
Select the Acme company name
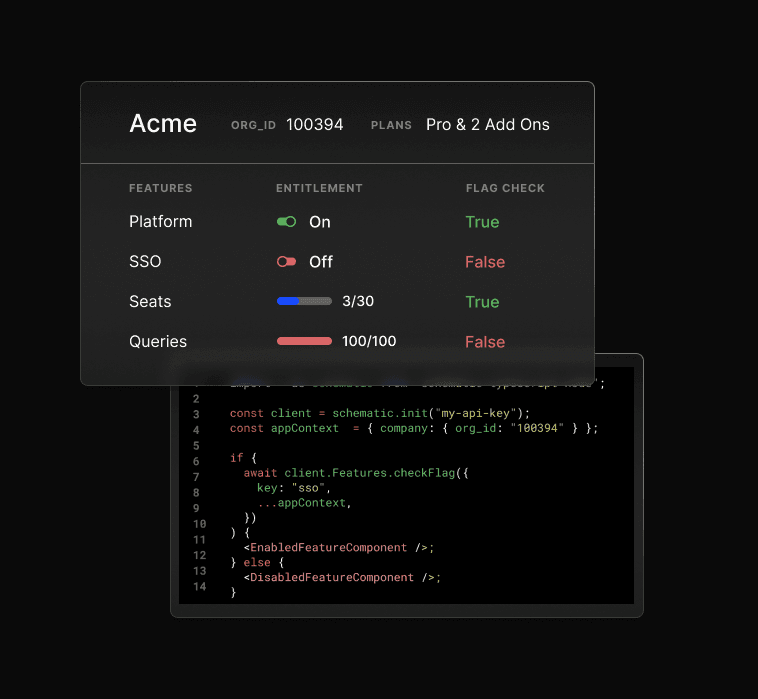tap(163, 124)
